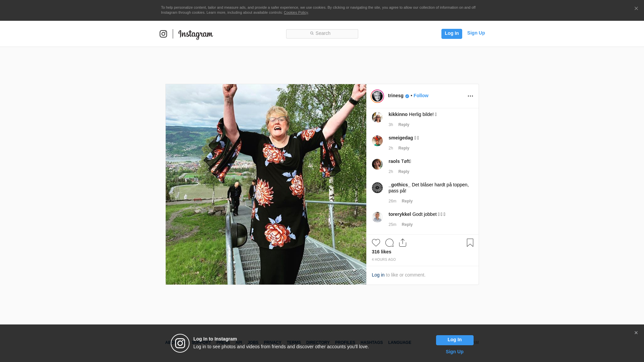Viewport: 644px width, 362px height.
Task: Follow the trinesg account
Action: [x=421, y=96]
